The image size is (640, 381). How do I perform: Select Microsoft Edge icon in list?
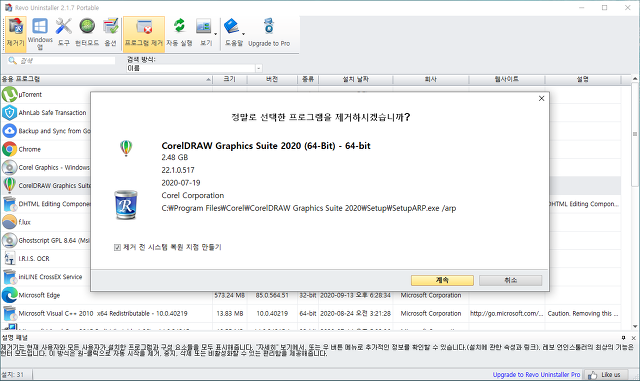click(9, 295)
